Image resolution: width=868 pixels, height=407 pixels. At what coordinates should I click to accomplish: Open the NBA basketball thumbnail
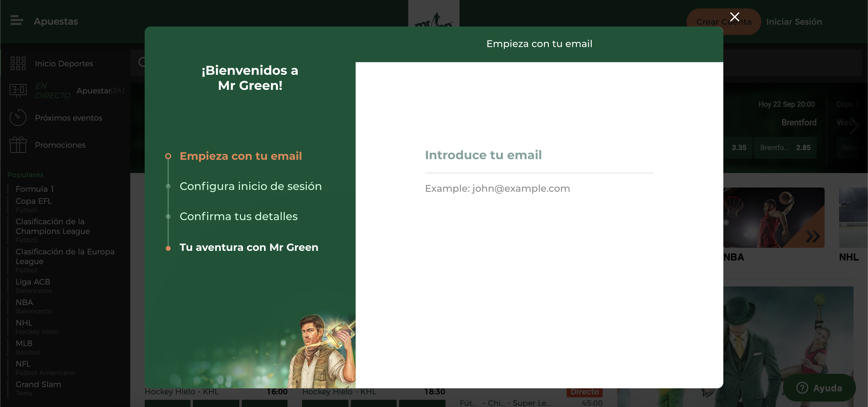tap(774, 218)
